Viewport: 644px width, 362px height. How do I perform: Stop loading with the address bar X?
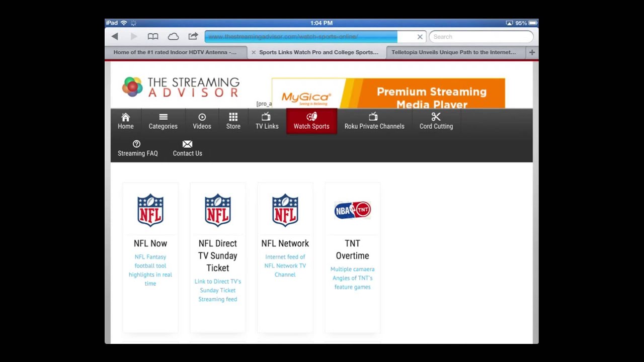click(420, 37)
